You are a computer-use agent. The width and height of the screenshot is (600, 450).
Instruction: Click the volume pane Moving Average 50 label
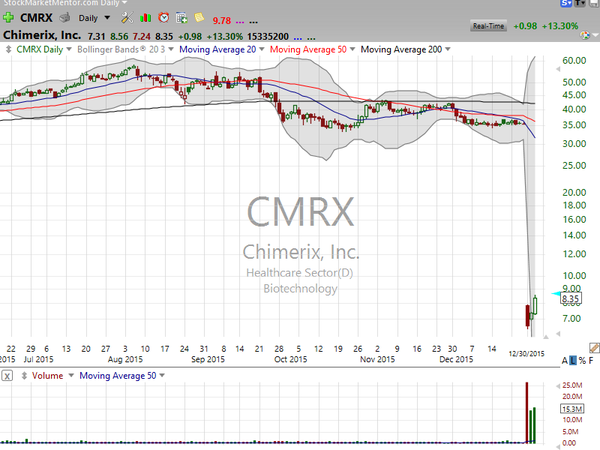click(x=118, y=376)
